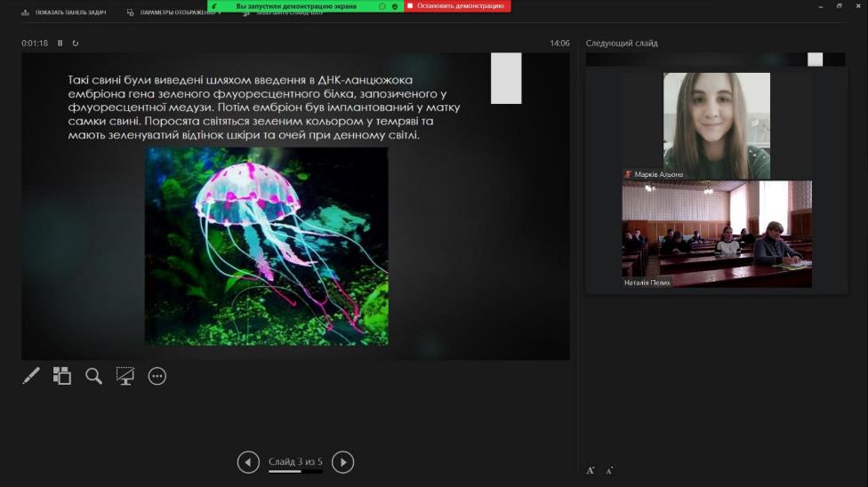
Task: Click the green shield security icon in banner
Action: point(394,6)
